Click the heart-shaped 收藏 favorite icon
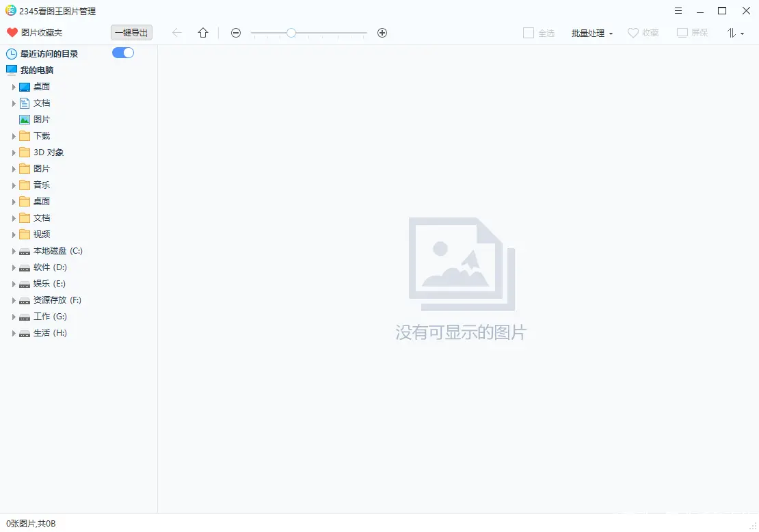759x532 pixels. (632, 32)
